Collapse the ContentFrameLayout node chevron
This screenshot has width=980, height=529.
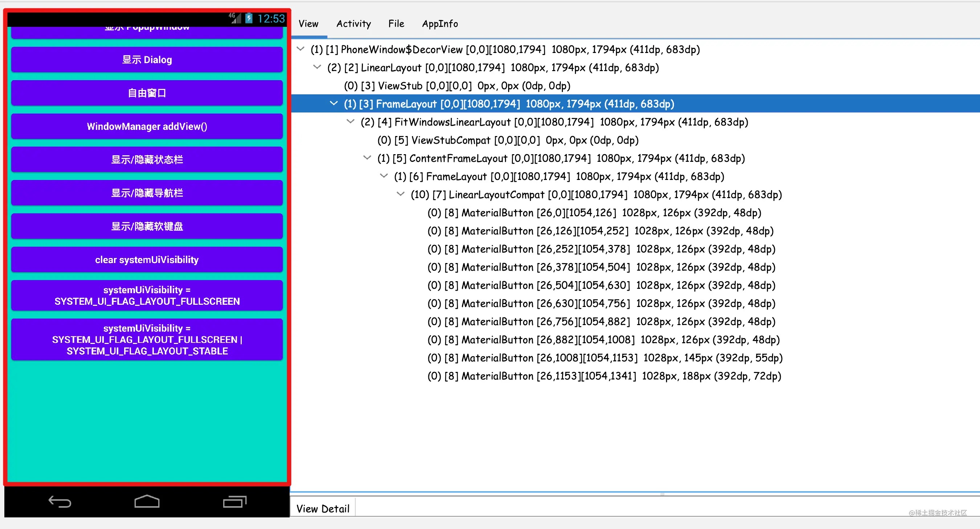pos(367,157)
